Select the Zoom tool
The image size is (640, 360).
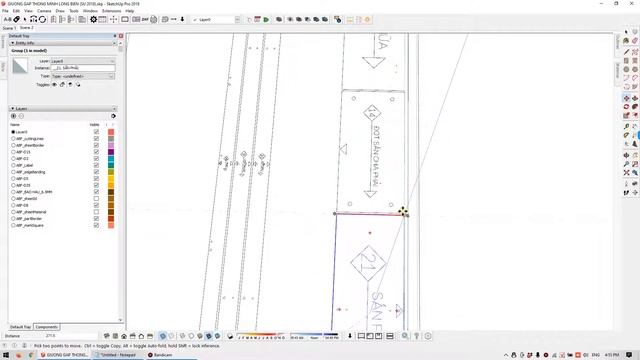626,164
